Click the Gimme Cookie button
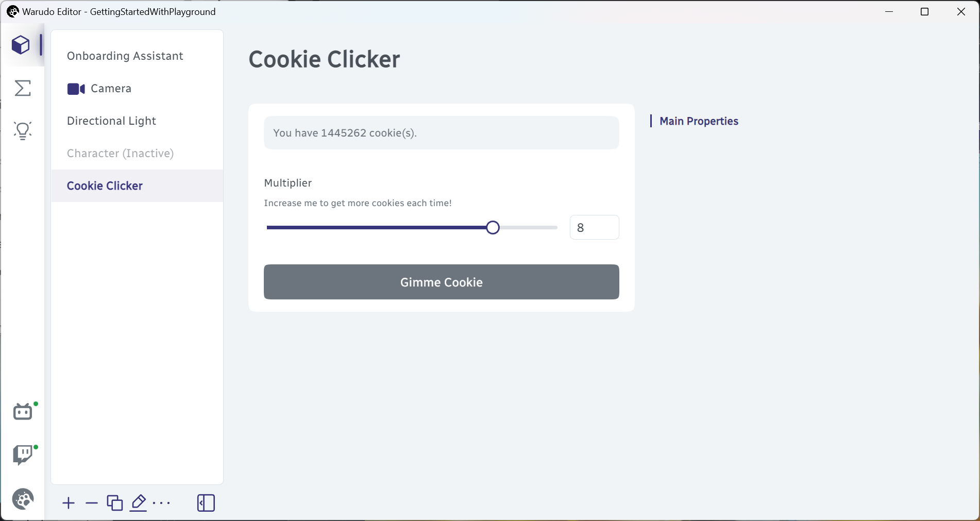 click(x=442, y=282)
